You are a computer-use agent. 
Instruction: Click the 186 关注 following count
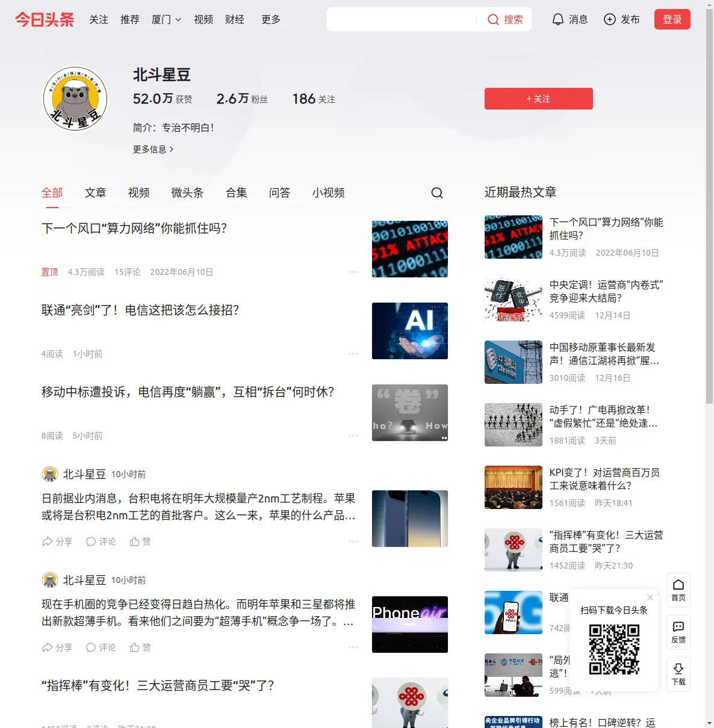point(314,99)
